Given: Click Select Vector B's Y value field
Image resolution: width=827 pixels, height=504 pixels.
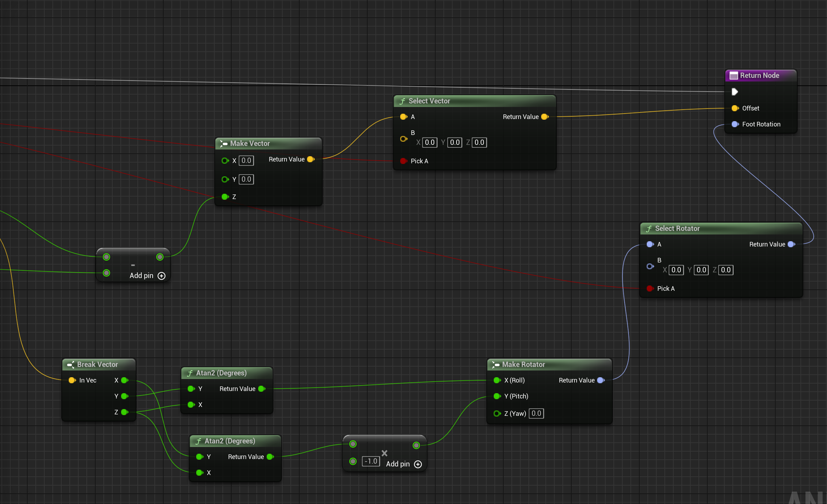Looking at the screenshot, I should (x=455, y=143).
